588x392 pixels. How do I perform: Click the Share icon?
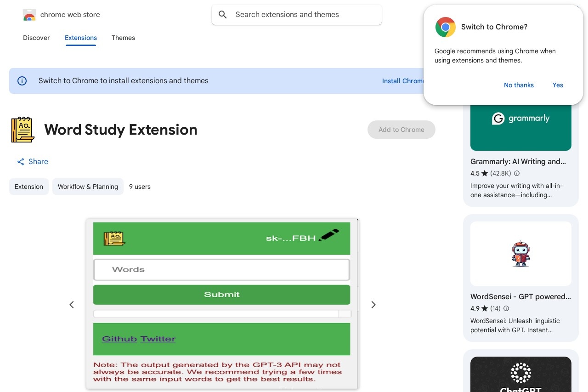[x=21, y=162]
